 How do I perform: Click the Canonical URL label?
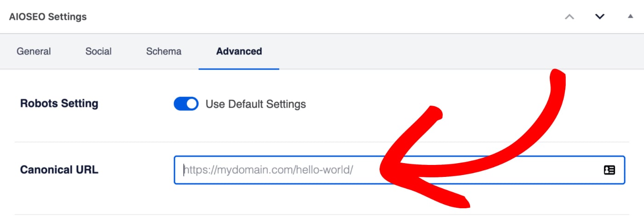point(59,170)
